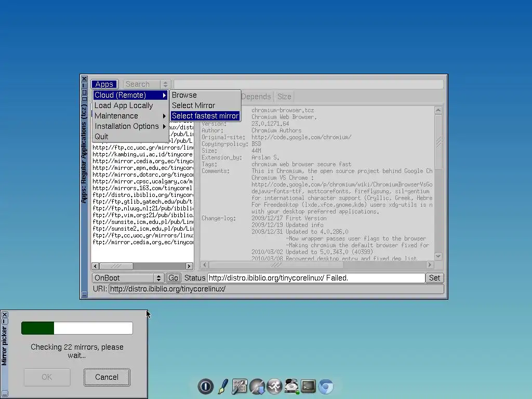
Task: Select mirror ftp://ftp.nluug.nl:21
Action: (x=142, y=208)
